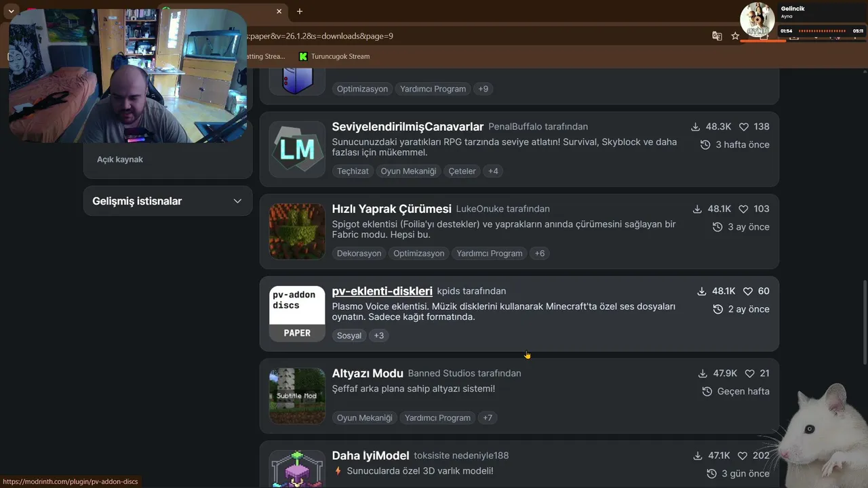Expand the +7 more tags
868x488 pixels.
(x=488, y=418)
